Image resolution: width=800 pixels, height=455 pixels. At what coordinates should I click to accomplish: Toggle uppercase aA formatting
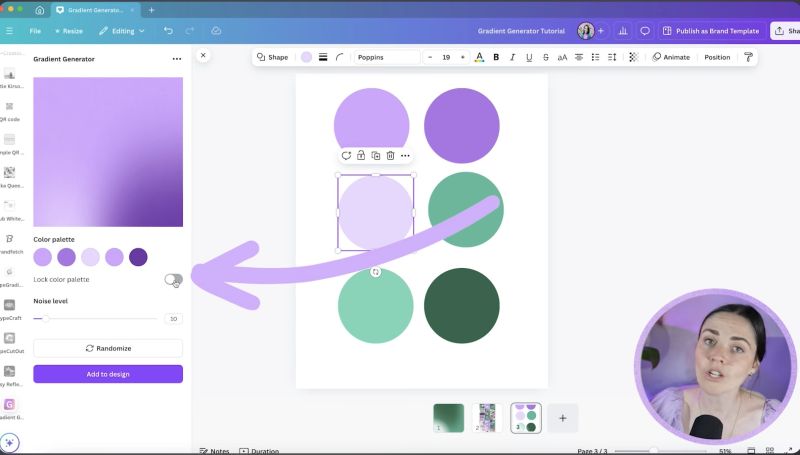562,57
